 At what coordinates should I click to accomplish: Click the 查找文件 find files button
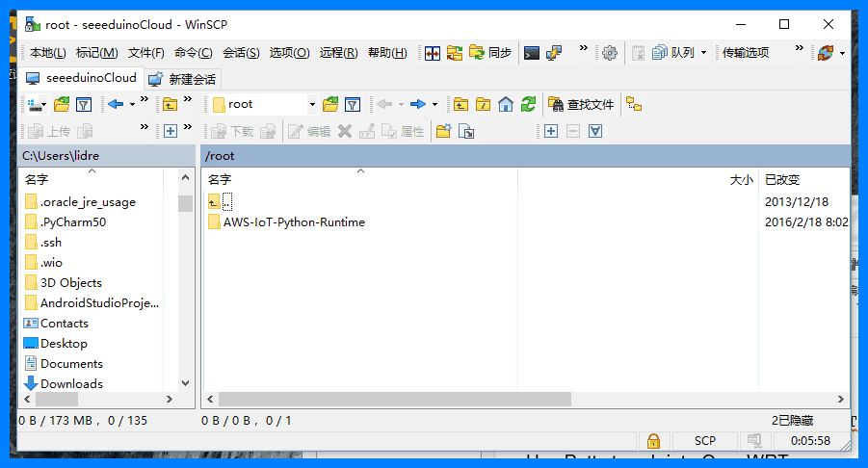pyautogui.click(x=581, y=104)
